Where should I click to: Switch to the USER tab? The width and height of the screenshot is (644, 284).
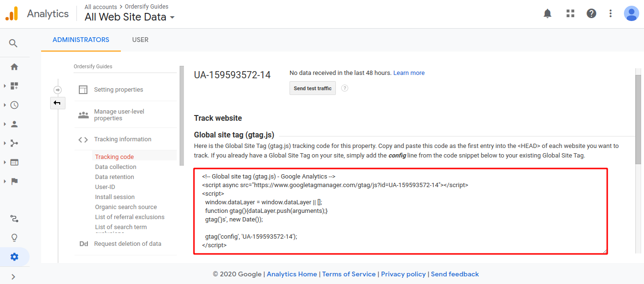[x=140, y=40]
